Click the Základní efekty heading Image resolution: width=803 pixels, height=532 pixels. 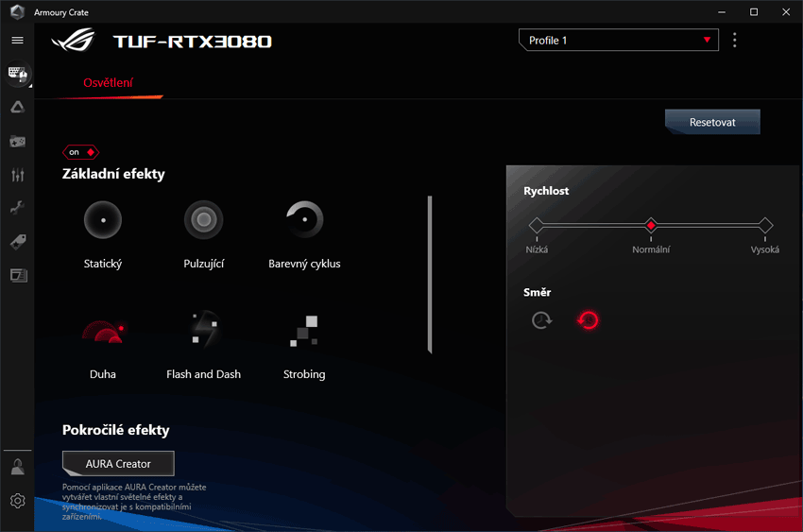click(113, 174)
